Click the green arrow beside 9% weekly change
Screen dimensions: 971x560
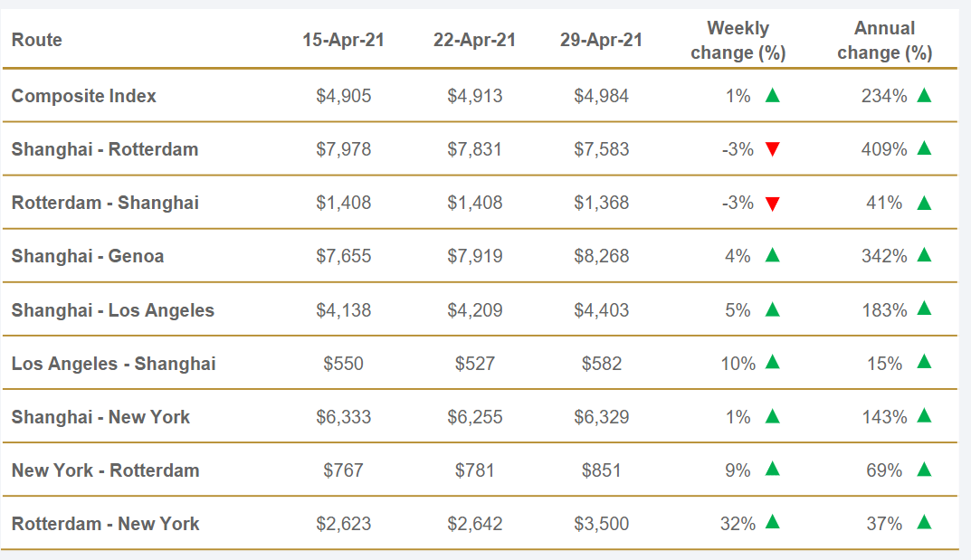point(772,469)
